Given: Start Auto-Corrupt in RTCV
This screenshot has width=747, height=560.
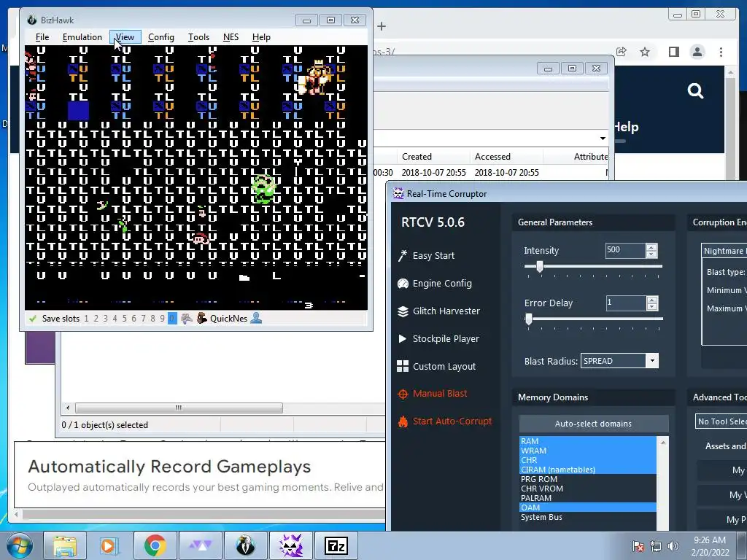Looking at the screenshot, I should click(x=452, y=421).
